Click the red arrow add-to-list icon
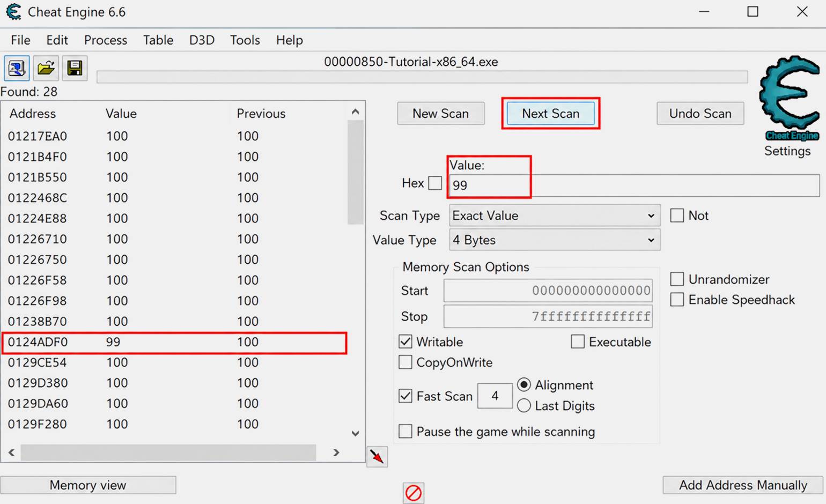The height and width of the screenshot is (504, 826). [377, 457]
